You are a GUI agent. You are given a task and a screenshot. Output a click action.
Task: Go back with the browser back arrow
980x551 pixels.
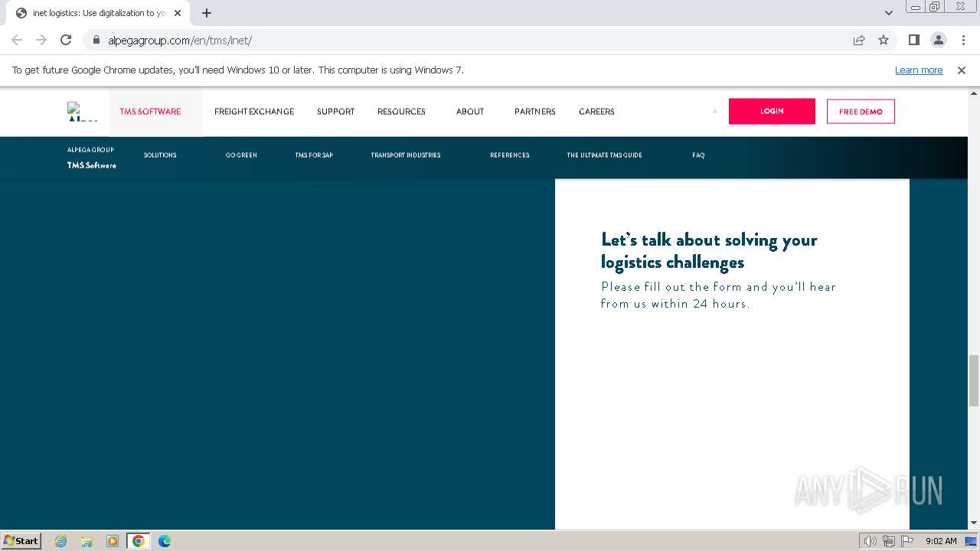click(x=17, y=40)
